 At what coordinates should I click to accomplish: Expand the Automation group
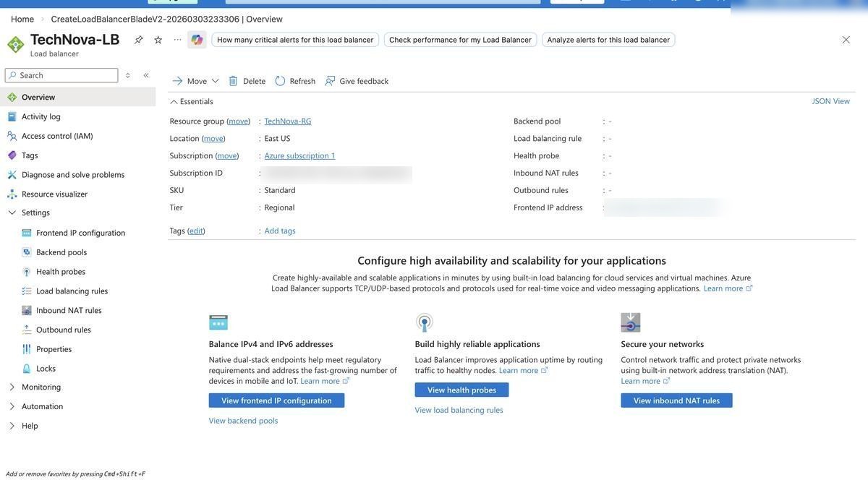(x=12, y=406)
